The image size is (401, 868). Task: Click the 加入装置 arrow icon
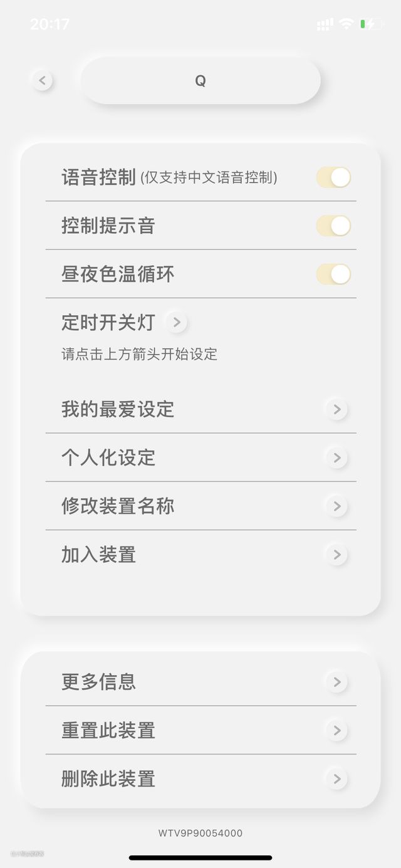tap(336, 555)
